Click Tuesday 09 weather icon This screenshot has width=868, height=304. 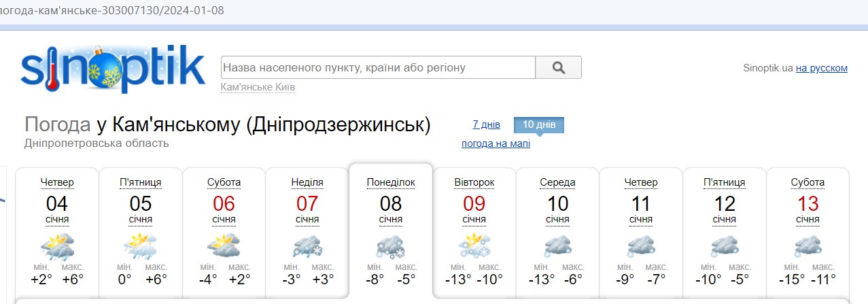[x=474, y=246]
